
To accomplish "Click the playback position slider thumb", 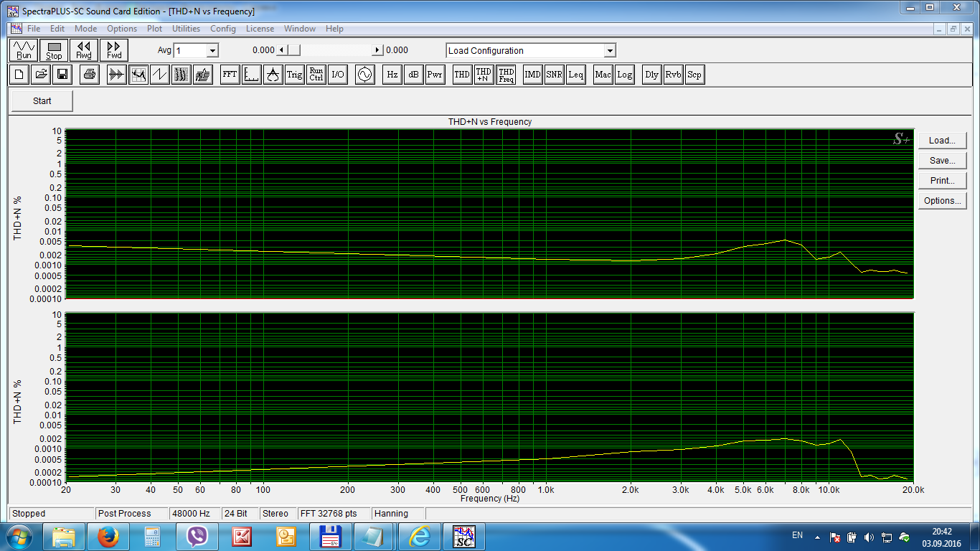I will (x=293, y=50).
